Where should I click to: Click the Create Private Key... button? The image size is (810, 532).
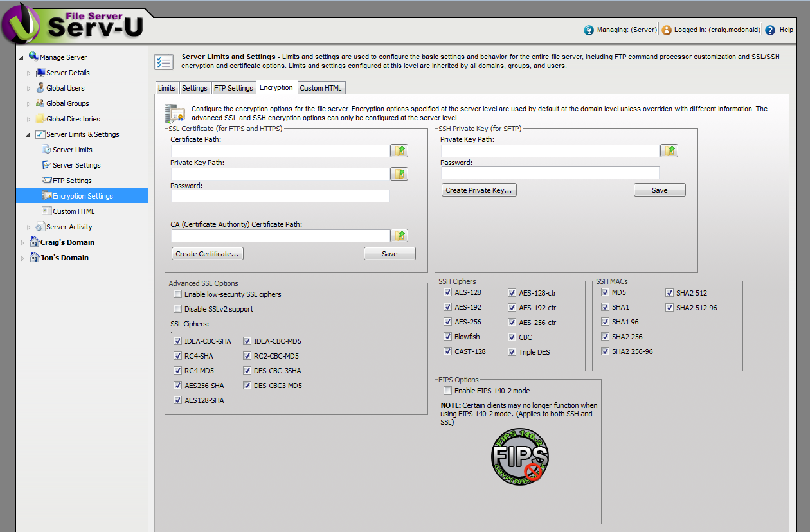point(479,190)
